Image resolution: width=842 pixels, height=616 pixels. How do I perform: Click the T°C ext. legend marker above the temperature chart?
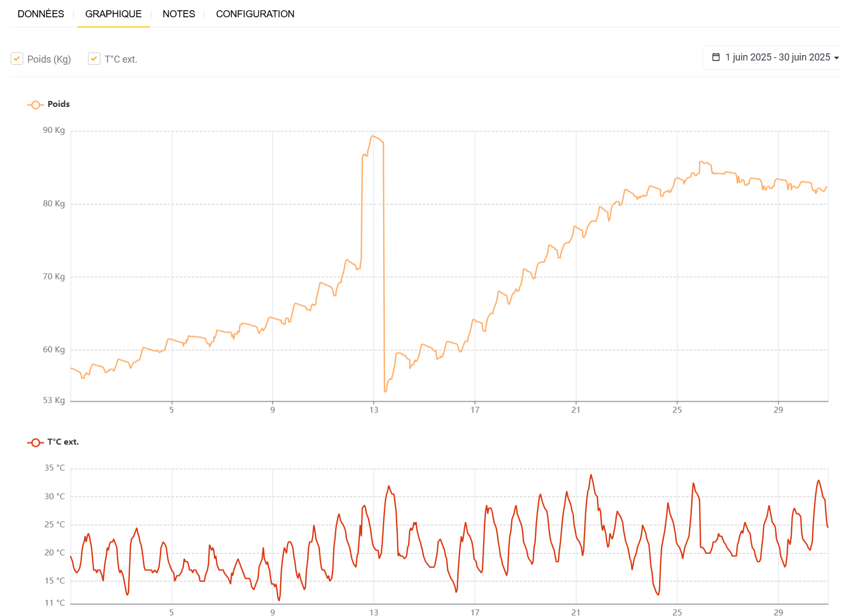point(36,443)
